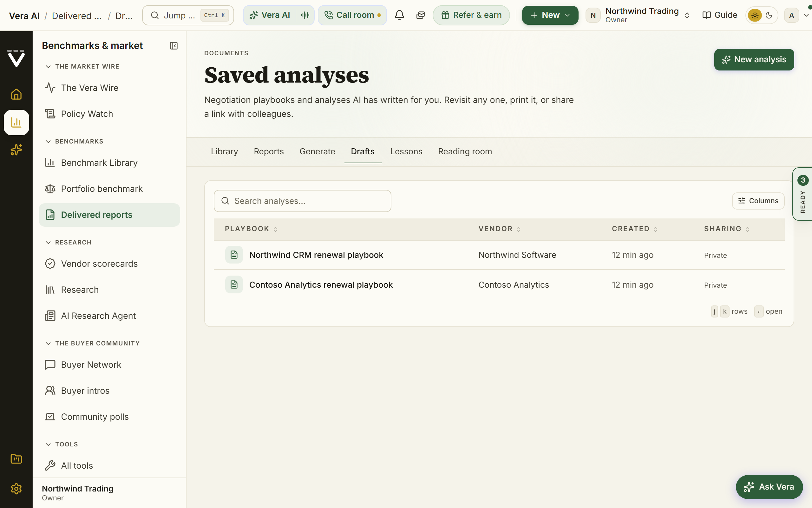Image resolution: width=812 pixels, height=508 pixels.
Task: Open the folder chart rail icon
Action: [x=16, y=458]
